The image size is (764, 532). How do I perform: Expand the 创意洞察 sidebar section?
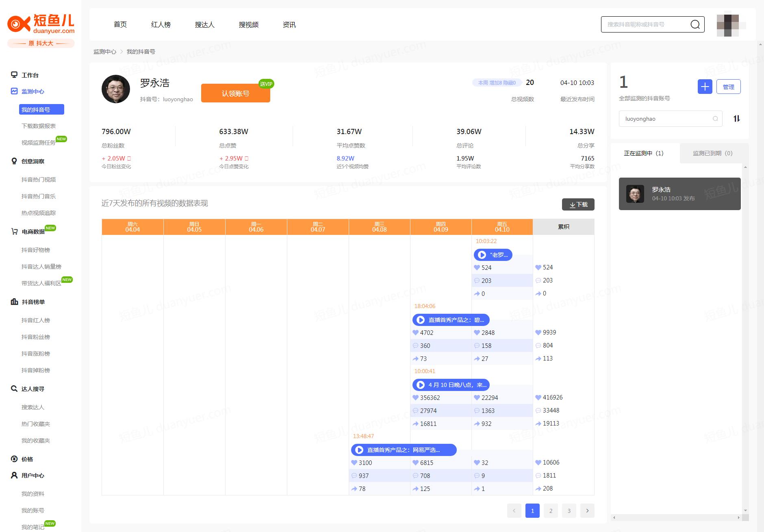pyautogui.click(x=33, y=161)
